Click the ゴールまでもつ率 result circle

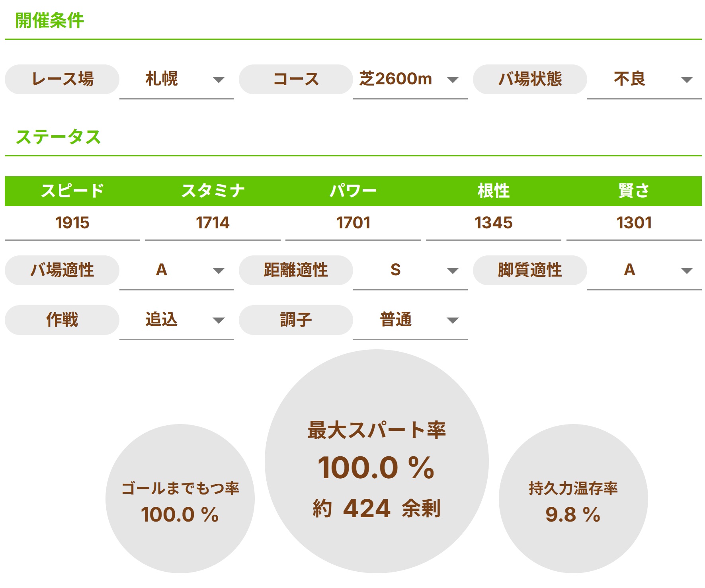point(180,499)
